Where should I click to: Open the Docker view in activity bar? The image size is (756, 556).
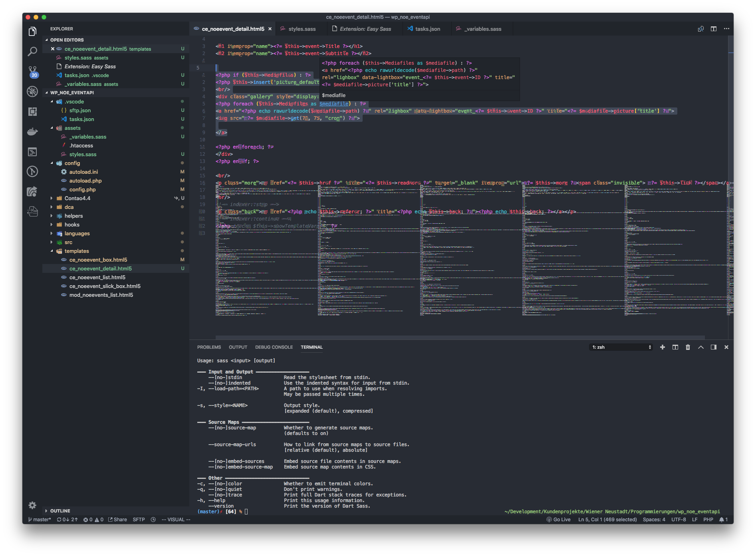(x=32, y=132)
